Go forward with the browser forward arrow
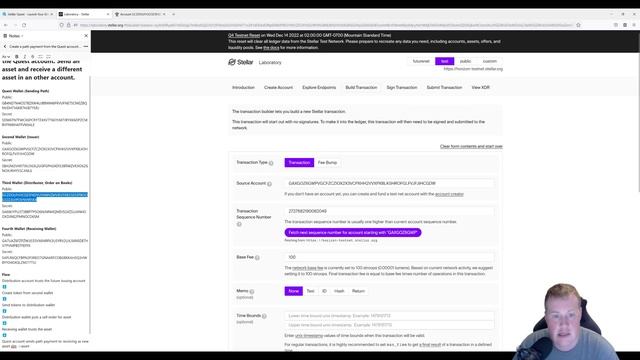 click(x=15, y=25)
